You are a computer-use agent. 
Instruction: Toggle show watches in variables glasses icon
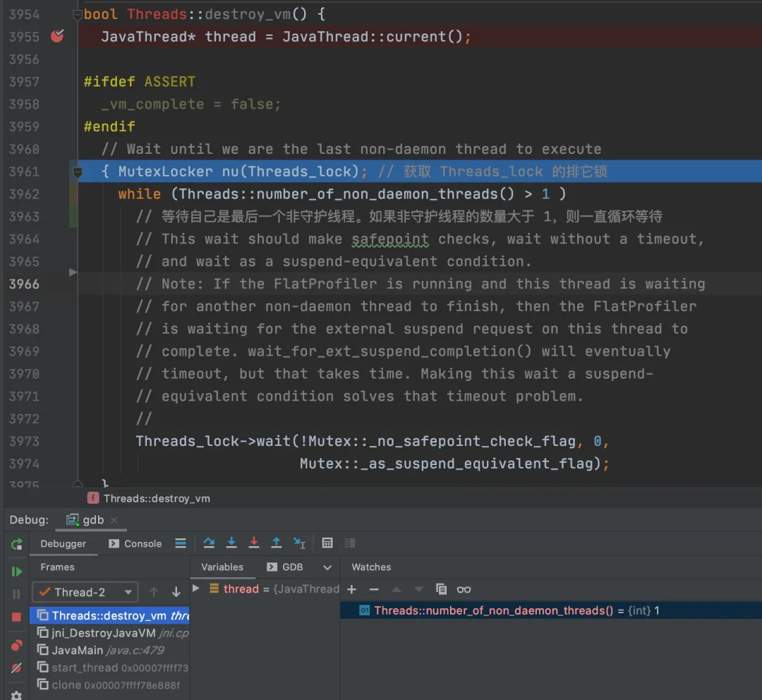[x=464, y=590]
